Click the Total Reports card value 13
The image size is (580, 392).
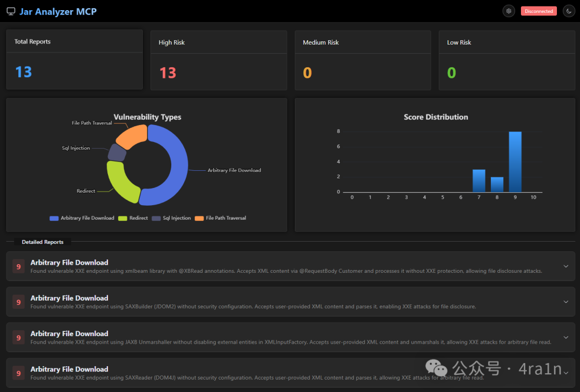23,72
